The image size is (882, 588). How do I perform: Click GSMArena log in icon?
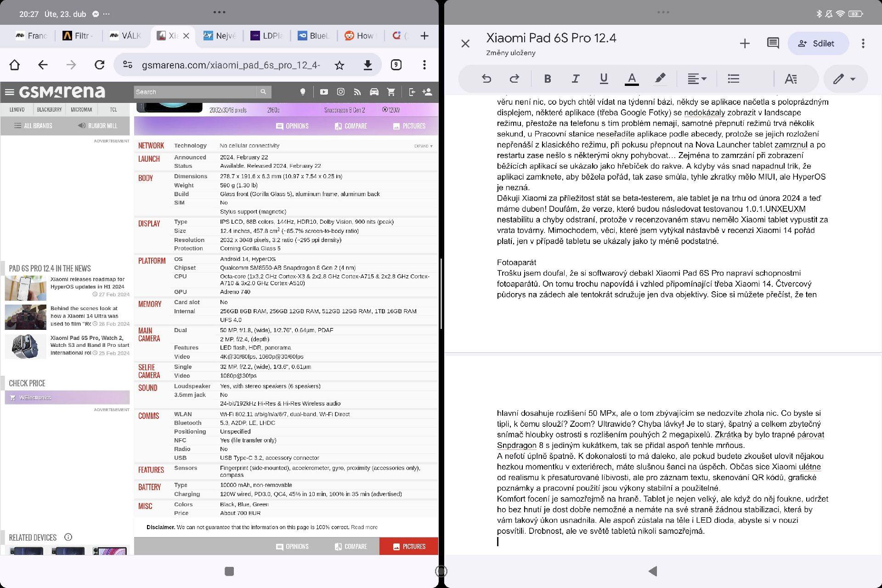click(412, 92)
